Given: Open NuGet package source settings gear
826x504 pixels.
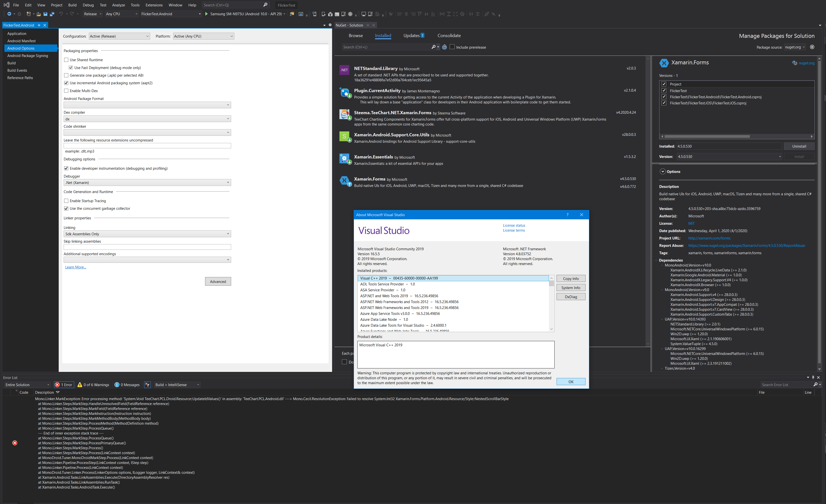Looking at the screenshot, I should [x=812, y=47].
